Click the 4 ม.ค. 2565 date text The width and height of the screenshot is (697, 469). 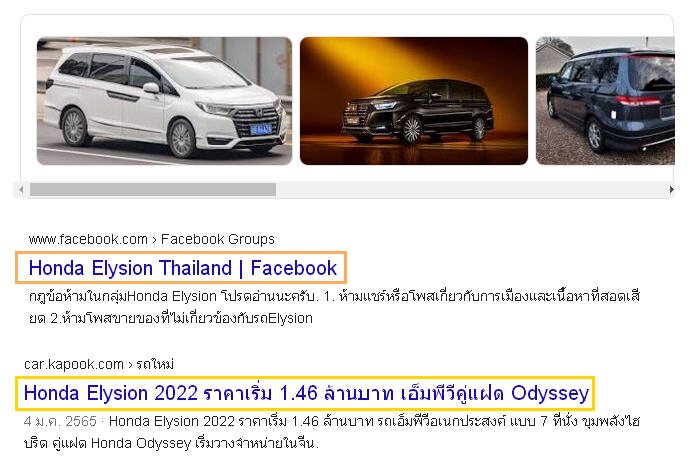coord(60,421)
